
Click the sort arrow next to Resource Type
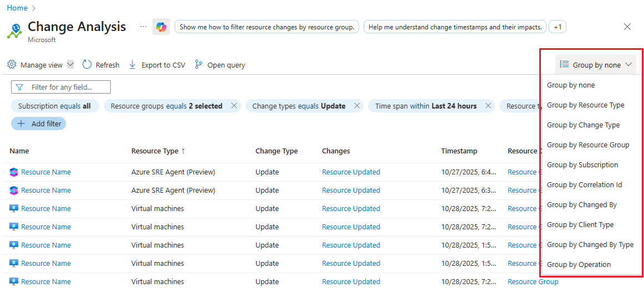pos(183,151)
